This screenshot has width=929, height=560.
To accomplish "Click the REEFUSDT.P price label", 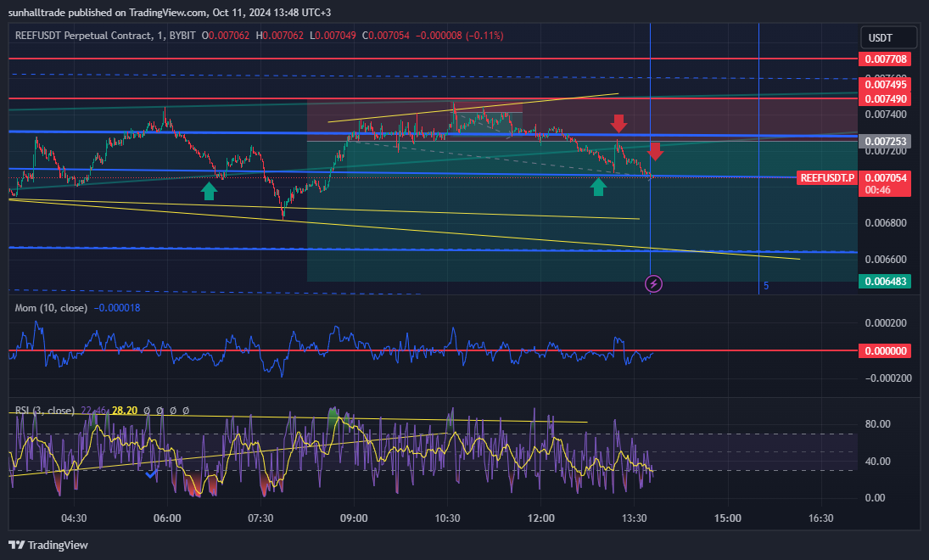I will [x=827, y=178].
